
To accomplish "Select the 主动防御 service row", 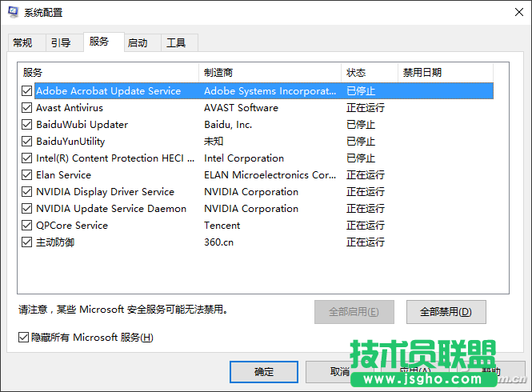I will tap(55, 242).
